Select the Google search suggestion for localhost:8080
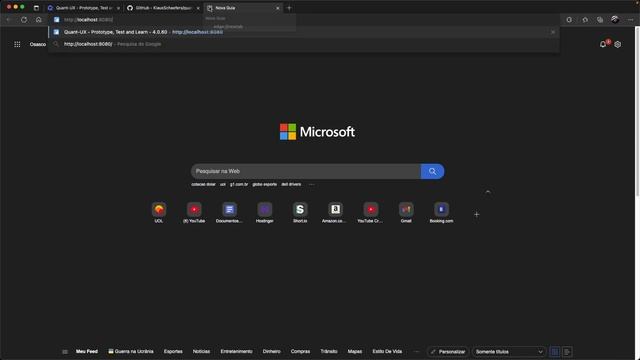The image size is (640, 360). [x=304, y=44]
